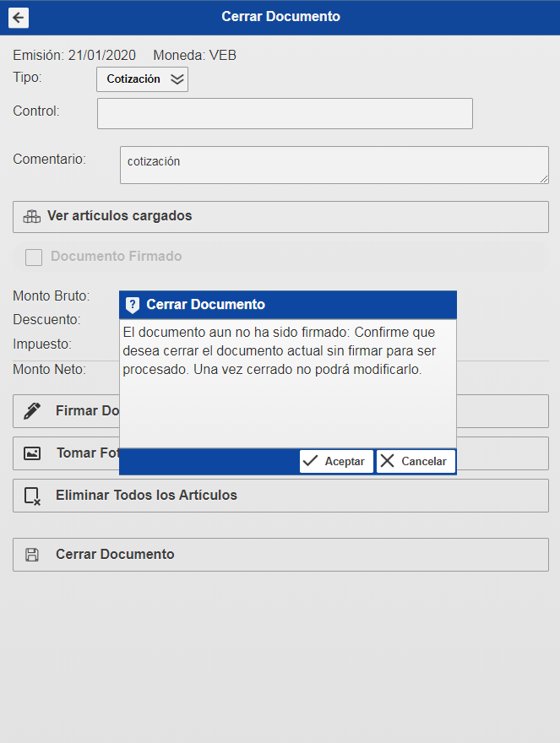The image size is (560, 743).
Task: Click into the Control input field
Action: [x=285, y=113]
